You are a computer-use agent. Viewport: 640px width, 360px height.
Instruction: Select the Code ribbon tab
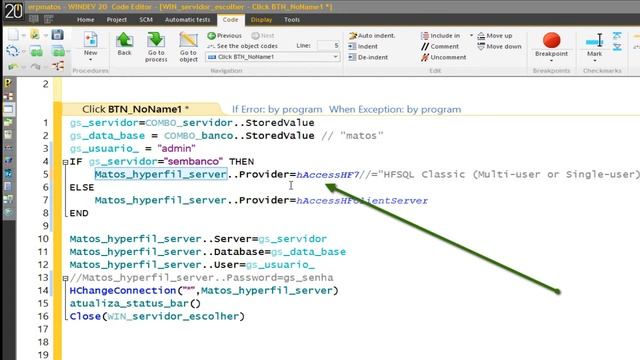230,20
